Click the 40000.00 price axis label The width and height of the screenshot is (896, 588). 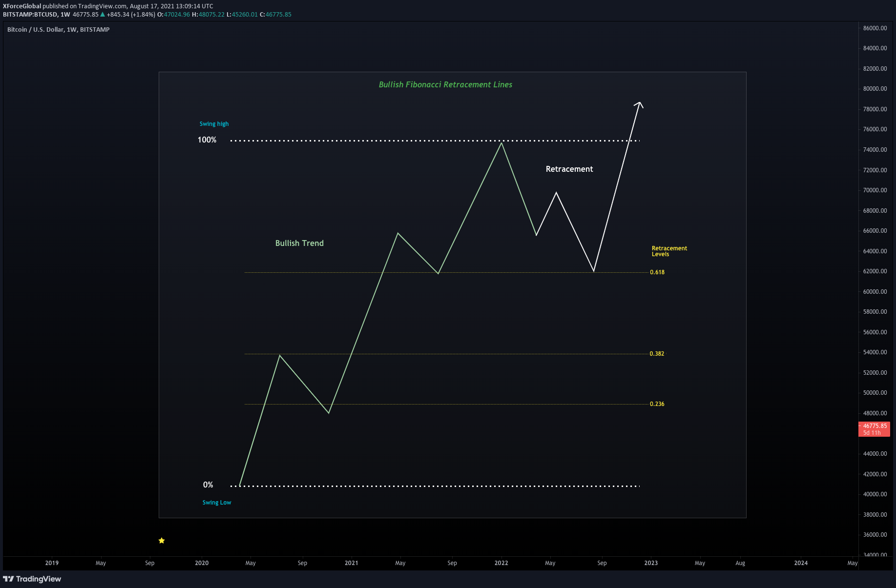[875, 494]
